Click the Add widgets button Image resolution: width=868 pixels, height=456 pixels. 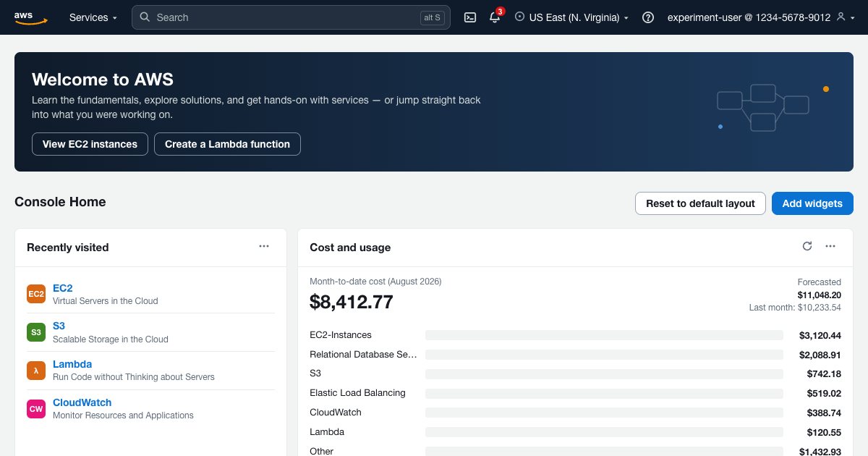click(812, 203)
